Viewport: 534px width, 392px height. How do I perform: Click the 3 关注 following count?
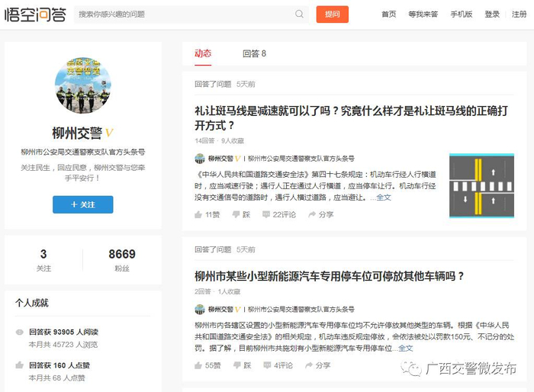coord(43,260)
